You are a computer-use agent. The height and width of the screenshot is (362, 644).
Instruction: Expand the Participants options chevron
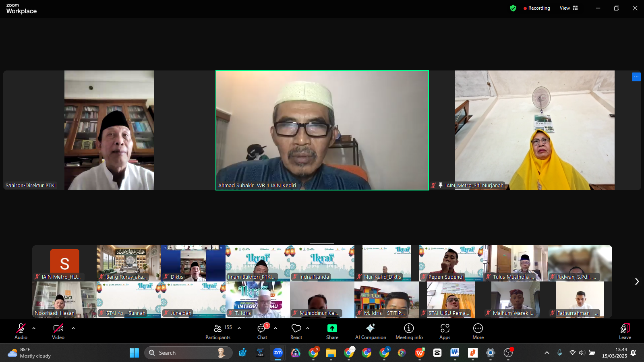(x=239, y=328)
